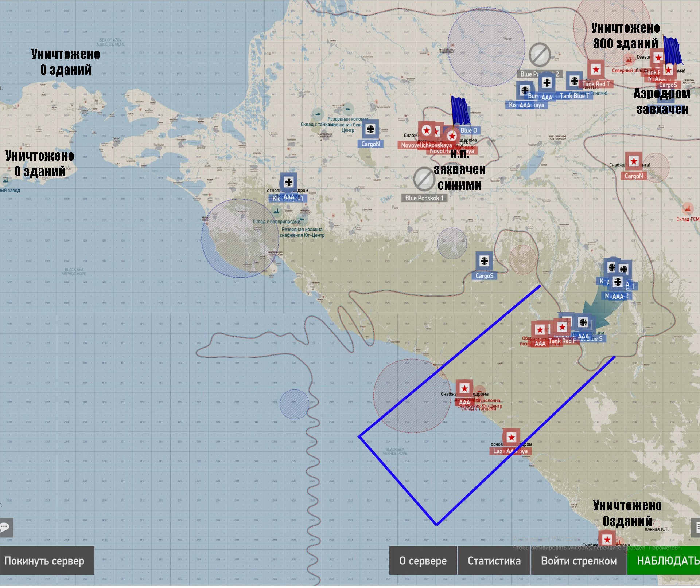Click the Склад ГСМ factory icon
This screenshot has height=588, width=700.
pyautogui.click(x=688, y=209)
